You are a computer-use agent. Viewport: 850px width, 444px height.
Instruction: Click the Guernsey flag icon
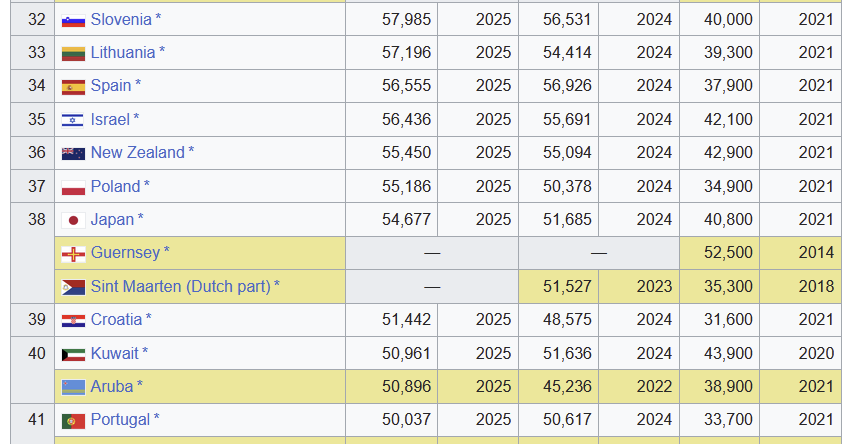click(x=73, y=253)
